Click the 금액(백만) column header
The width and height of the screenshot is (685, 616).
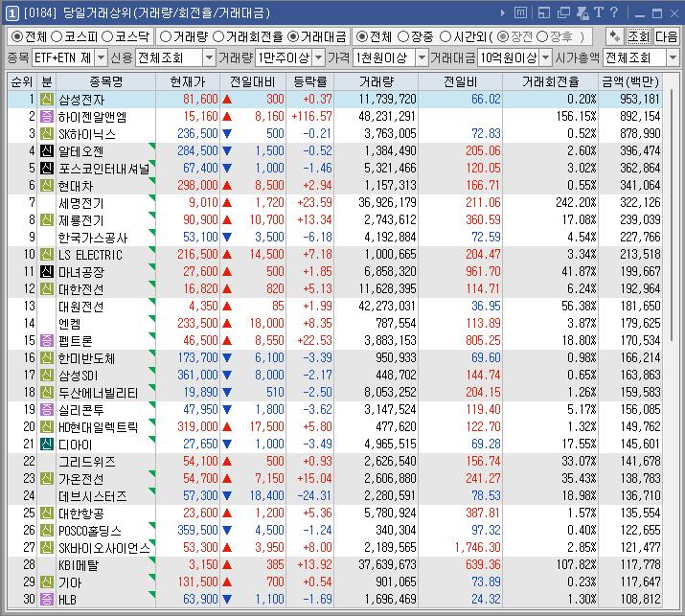pos(630,81)
